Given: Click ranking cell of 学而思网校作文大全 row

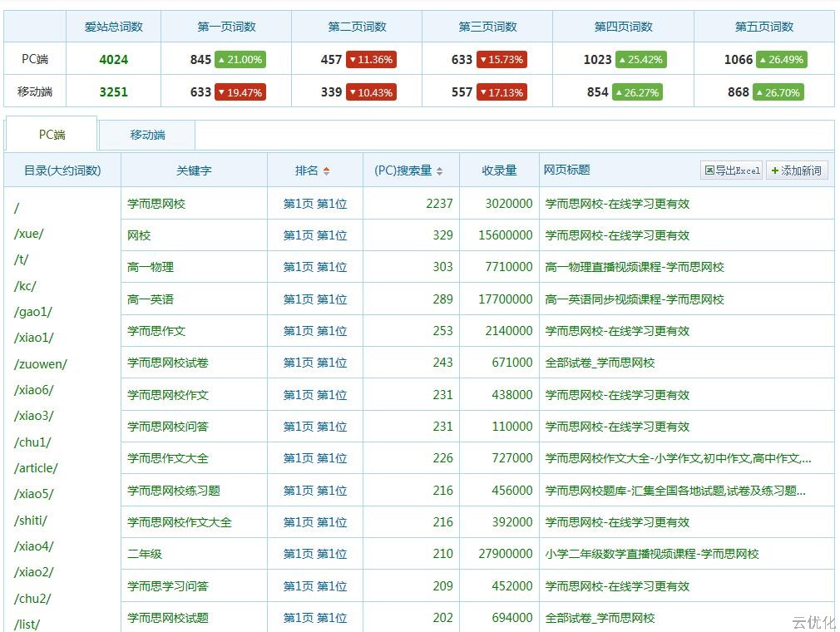Looking at the screenshot, I should [315, 522].
